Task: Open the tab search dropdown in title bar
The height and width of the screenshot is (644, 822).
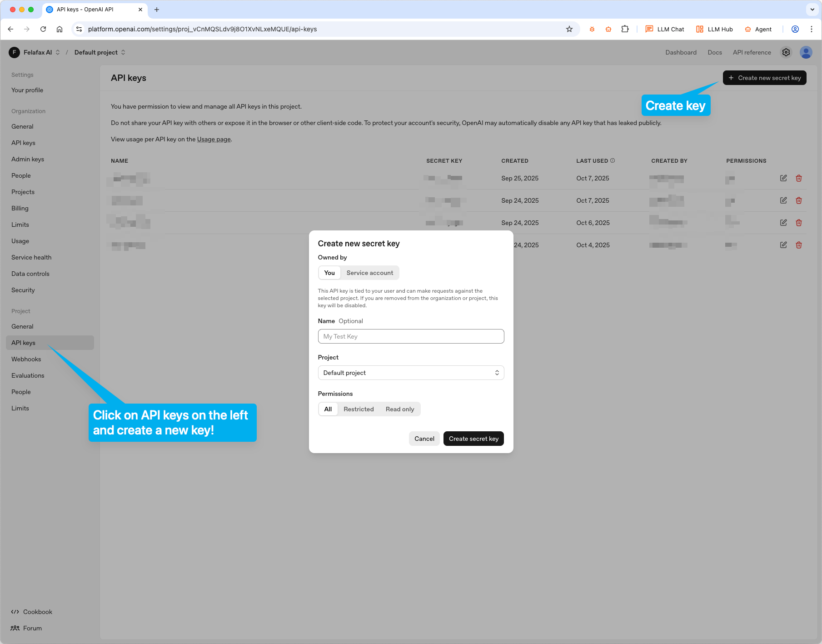Action: (x=812, y=10)
